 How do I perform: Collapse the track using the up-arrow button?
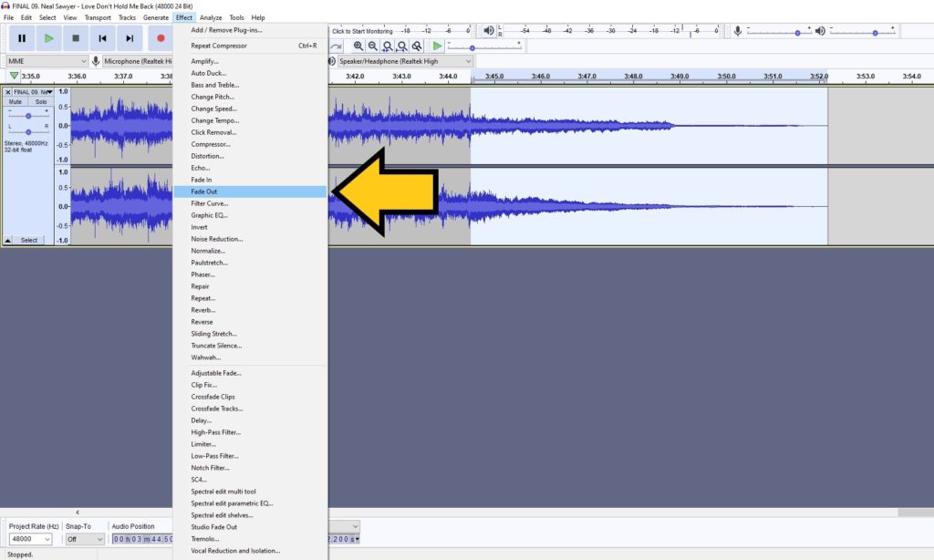tap(7, 240)
